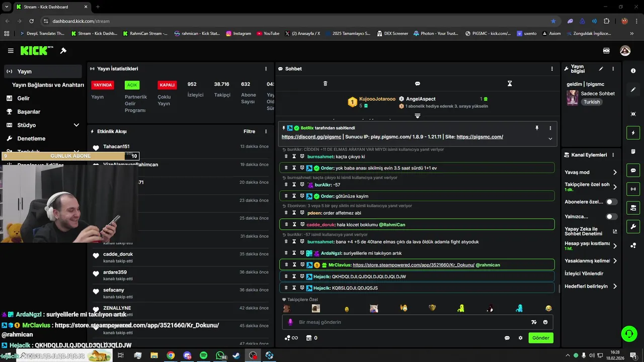Open the pigsmc.com site link in pinned message
The image size is (644, 362).
click(480, 137)
